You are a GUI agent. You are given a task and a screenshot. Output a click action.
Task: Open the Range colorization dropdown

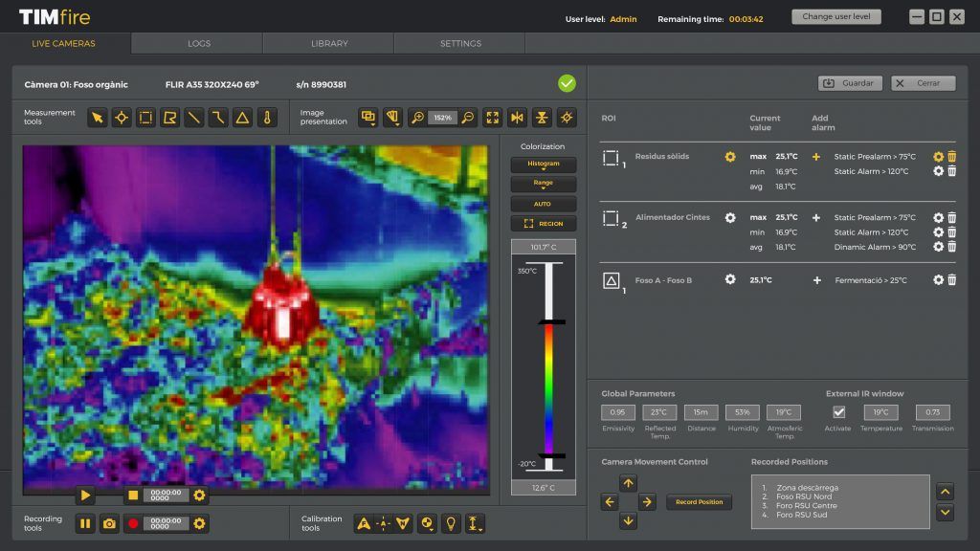544,184
